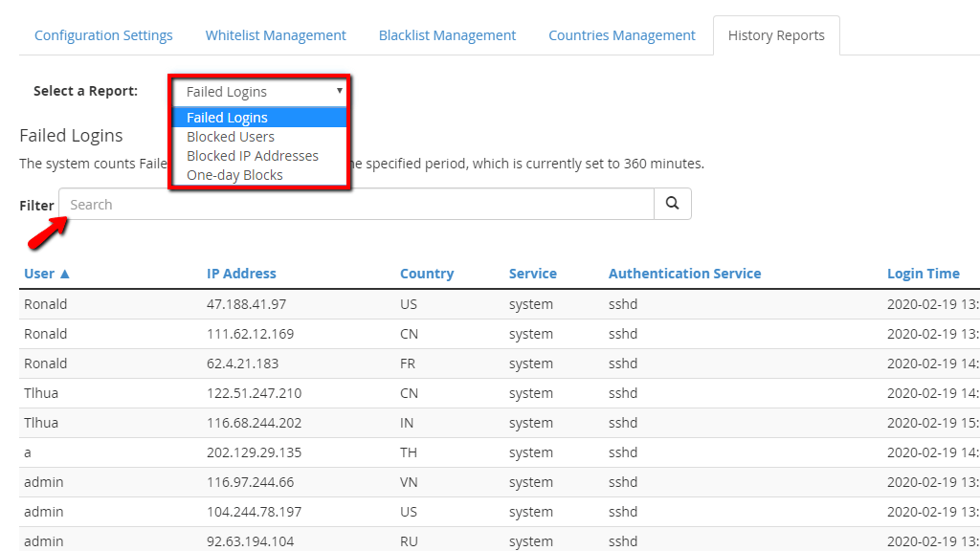The height and width of the screenshot is (551, 980).
Task: Click user 'a' in the table
Action: pos(28,452)
